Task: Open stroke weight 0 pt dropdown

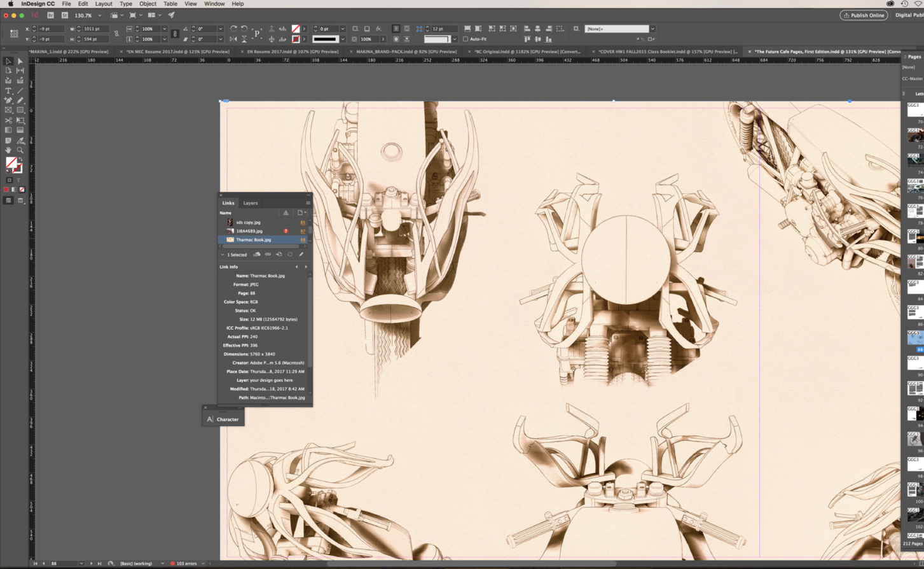Action: tap(343, 29)
